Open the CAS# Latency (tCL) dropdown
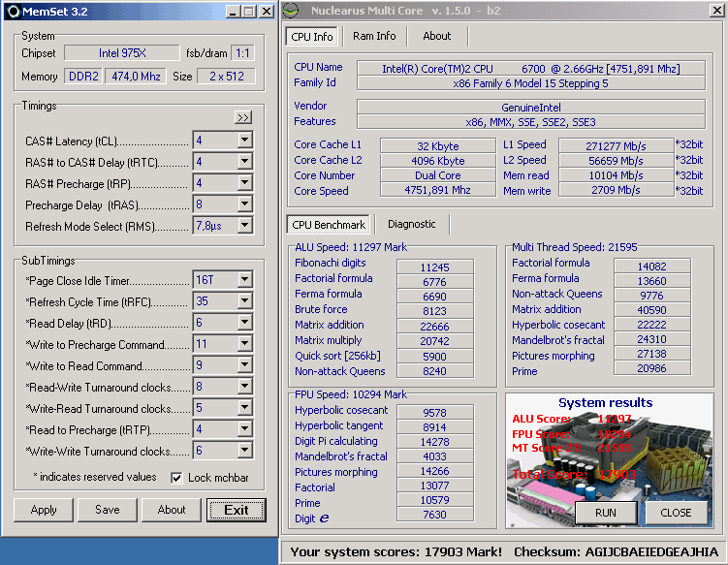The image size is (728, 565). 244,140
